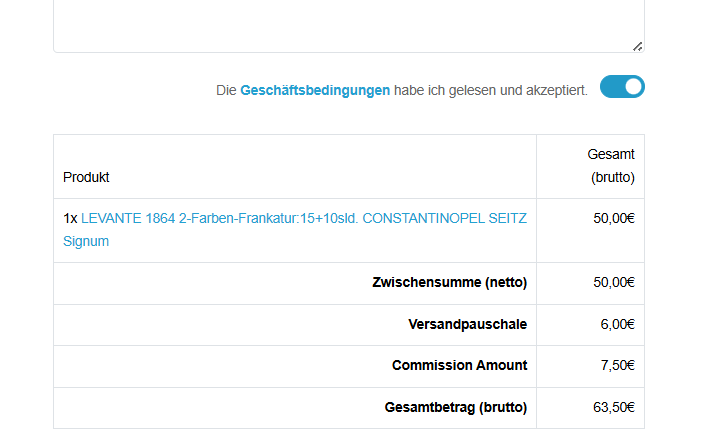Click the text area resize handle
This screenshot has width=702, height=438.
(637, 45)
